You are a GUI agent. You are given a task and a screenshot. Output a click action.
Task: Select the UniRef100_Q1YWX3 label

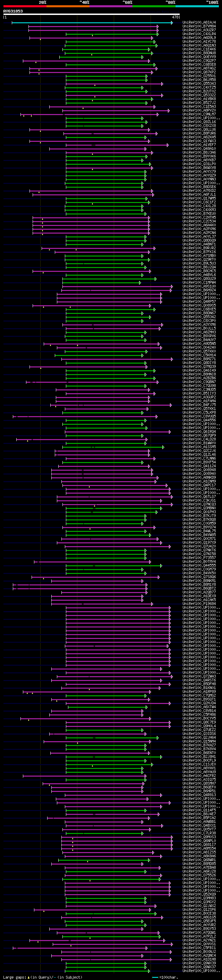click(x=199, y=141)
